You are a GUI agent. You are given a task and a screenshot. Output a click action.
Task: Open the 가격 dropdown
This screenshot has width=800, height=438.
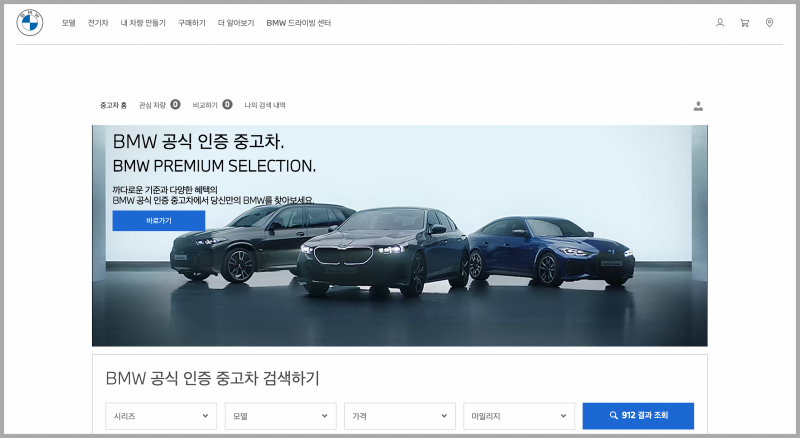(x=399, y=415)
